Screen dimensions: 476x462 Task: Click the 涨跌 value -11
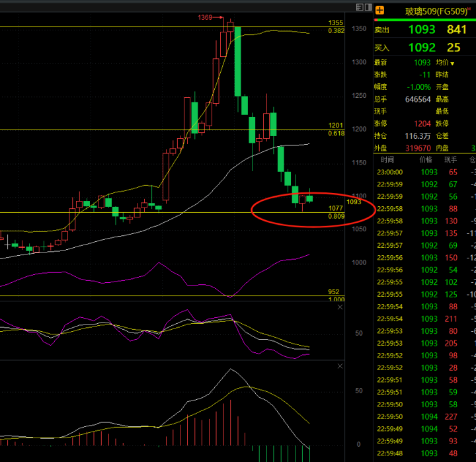tap(424, 75)
